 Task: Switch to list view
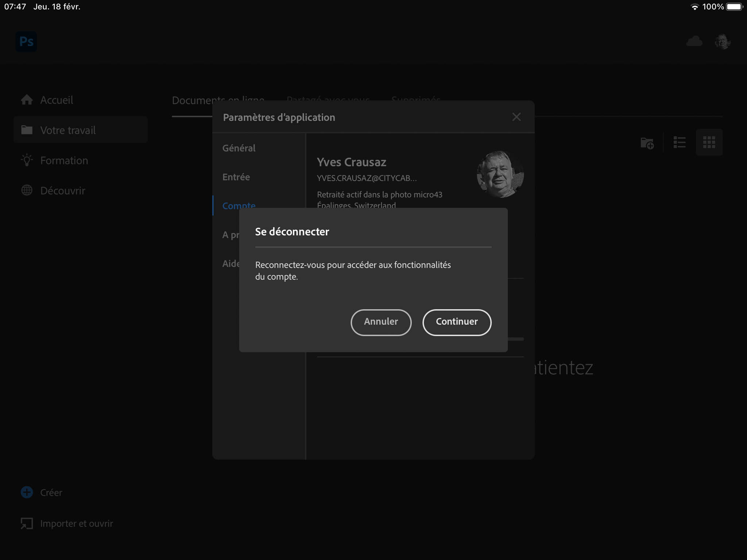(679, 142)
